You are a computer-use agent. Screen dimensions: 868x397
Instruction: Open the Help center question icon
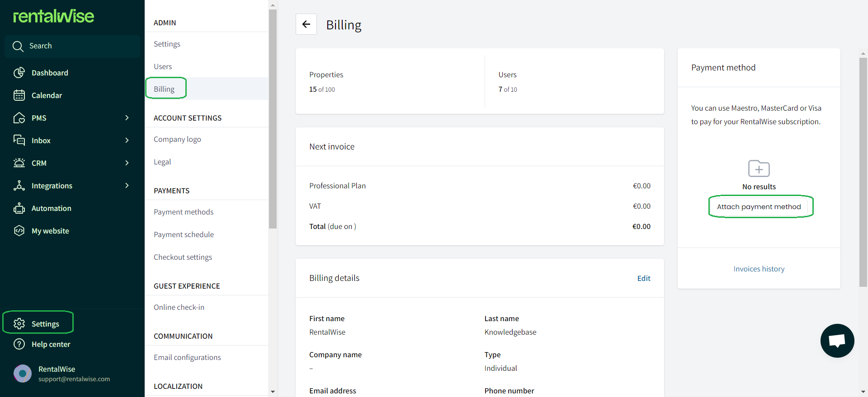click(19, 344)
